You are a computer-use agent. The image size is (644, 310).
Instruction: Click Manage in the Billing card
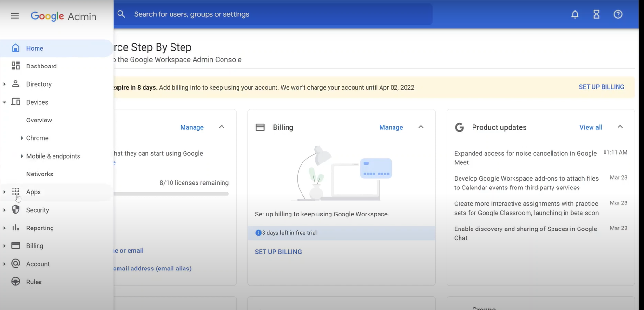coord(391,127)
